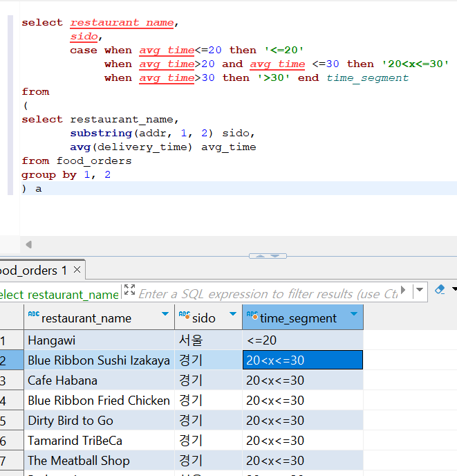The image size is (457, 476).
Task: Select the Dirty Bird to Go cell
Action: coord(100,421)
